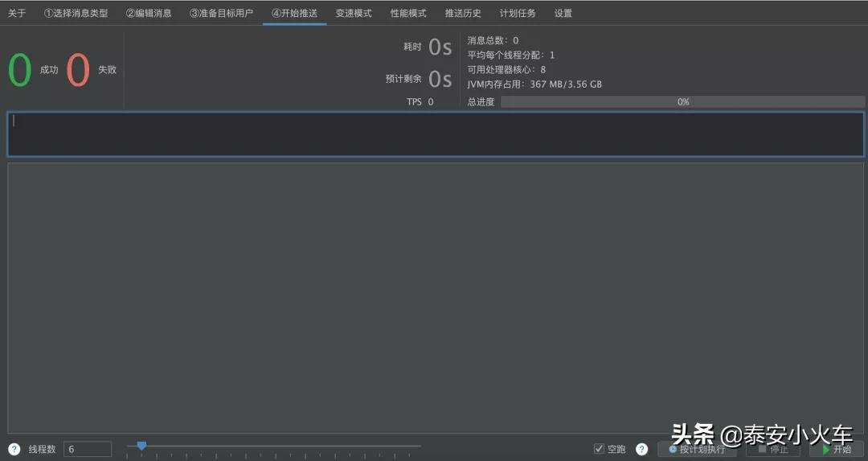Switch to ①选择消息类型 tab
Image resolution: width=868 pixels, height=461 pixels.
(76, 13)
